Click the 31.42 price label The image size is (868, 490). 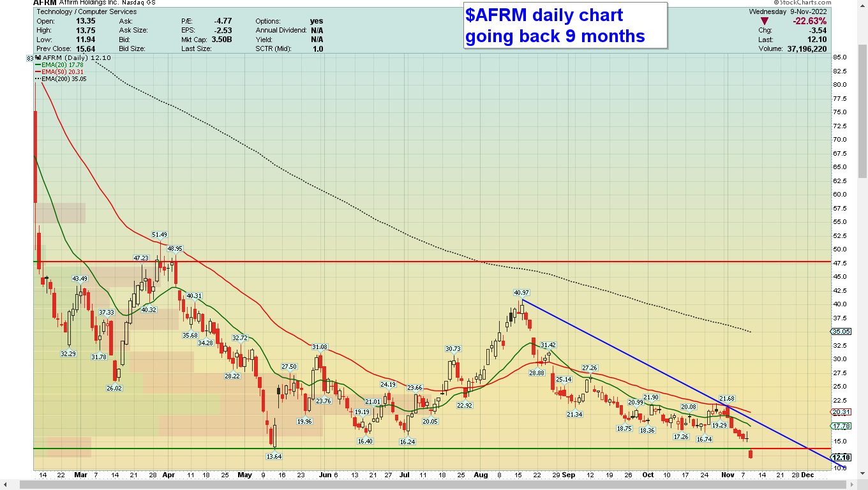click(548, 345)
